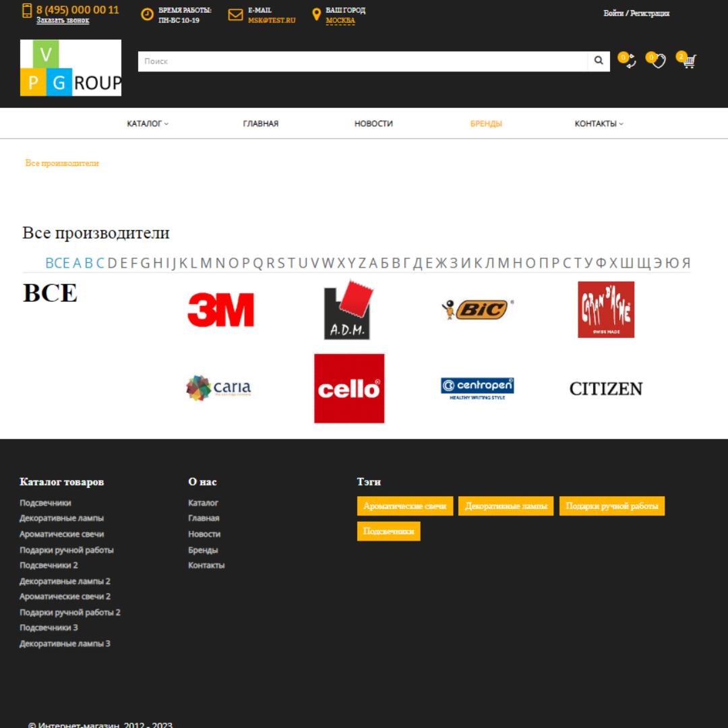The width and height of the screenshot is (728, 728).
Task: Open the product compare icon
Action: tap(630, 61)
